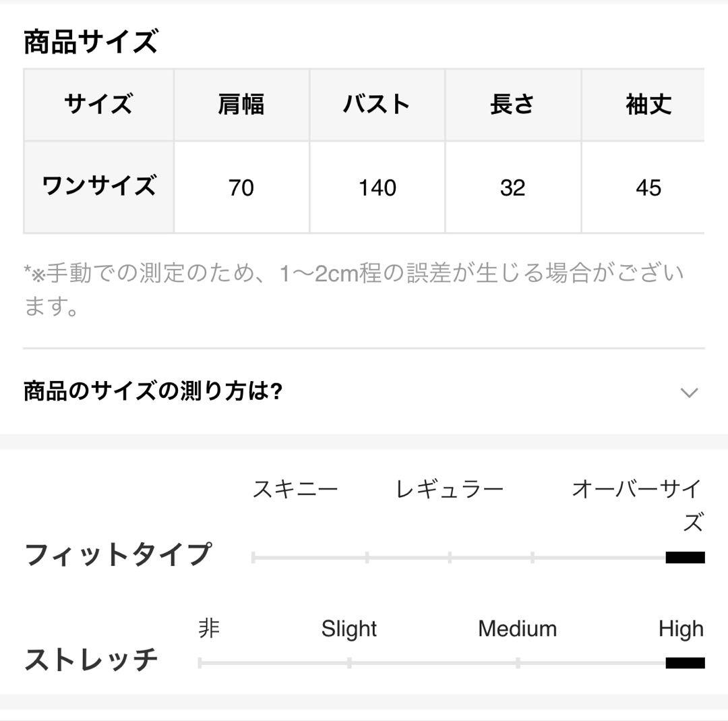Click the black High stretch indicator
Viewport: 728px width, 721px height.
tap(685, 662)
